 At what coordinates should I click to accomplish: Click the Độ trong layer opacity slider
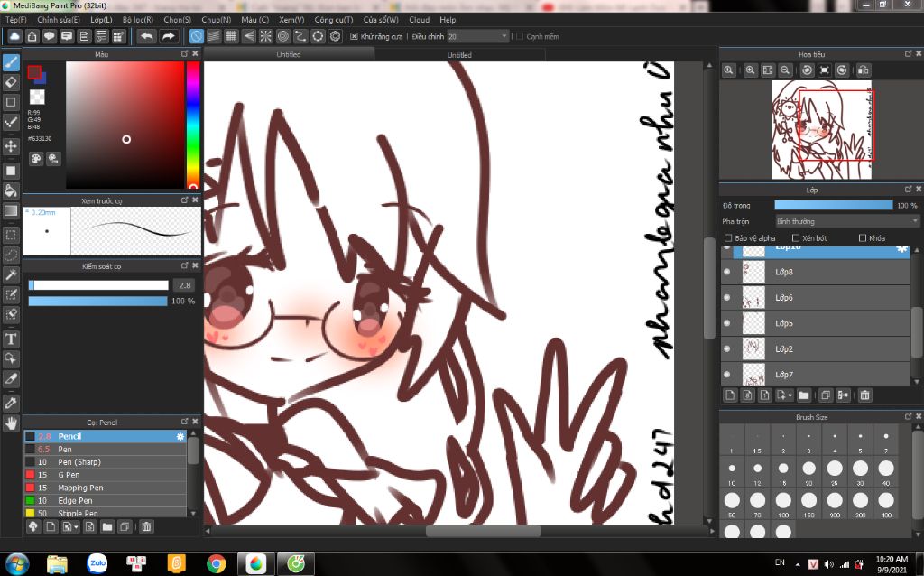pyautogui.click(x=833, y=205)
